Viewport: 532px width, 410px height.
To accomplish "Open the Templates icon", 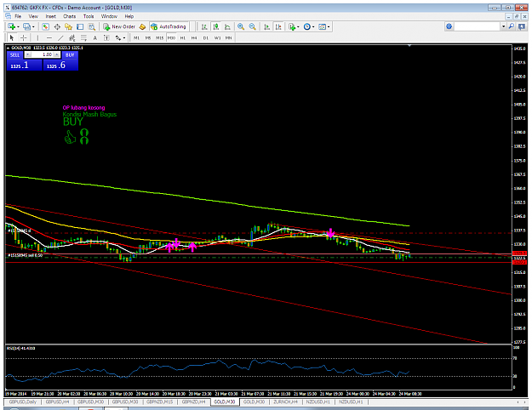I will (x=322, y=26).
